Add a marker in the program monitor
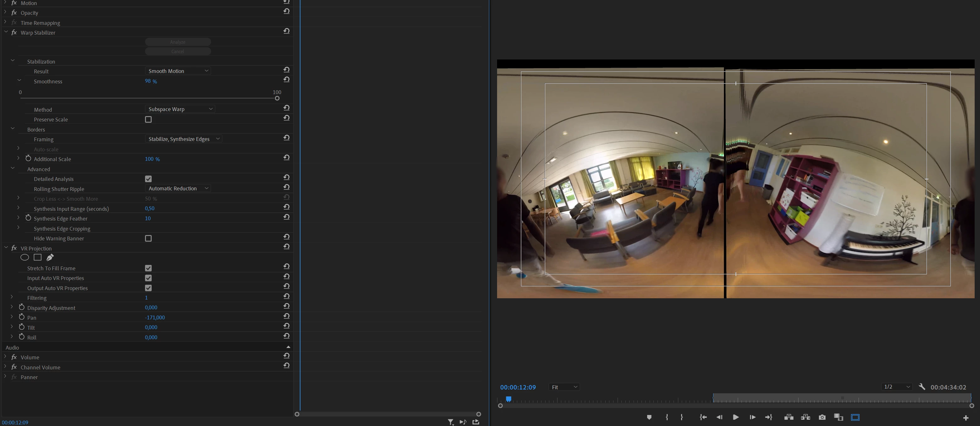 click(x=649, y=417)
